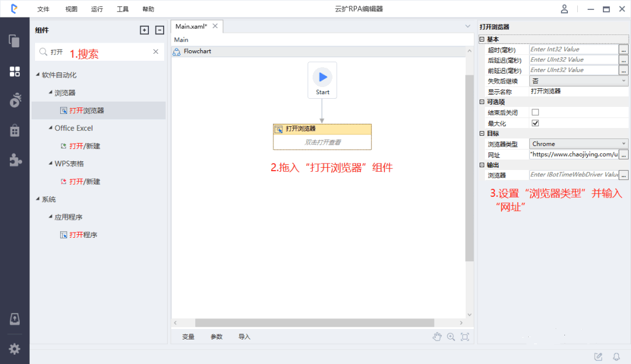Screen dimensions: 631x364
Task: Click the 网址 URL input field
Action: (x=573, y=155)
